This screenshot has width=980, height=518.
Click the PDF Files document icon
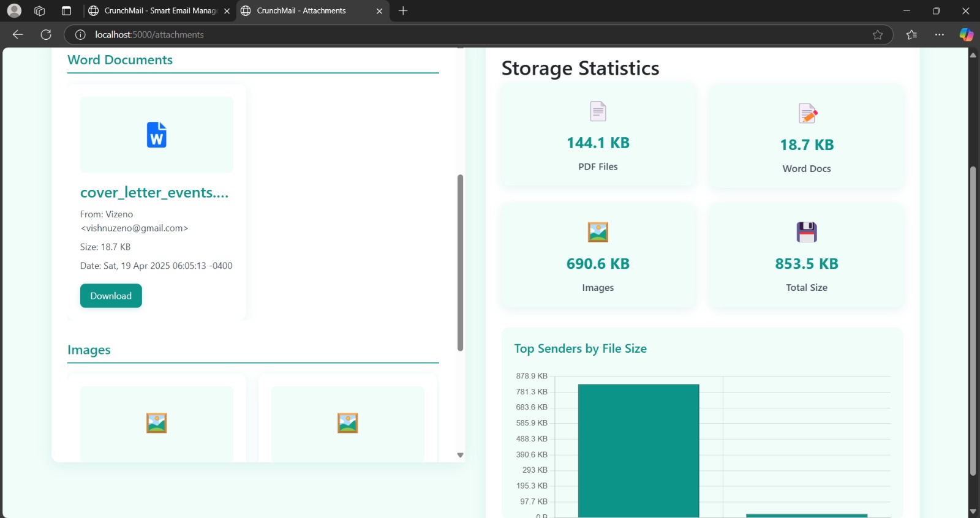click(x=598, y=111)
